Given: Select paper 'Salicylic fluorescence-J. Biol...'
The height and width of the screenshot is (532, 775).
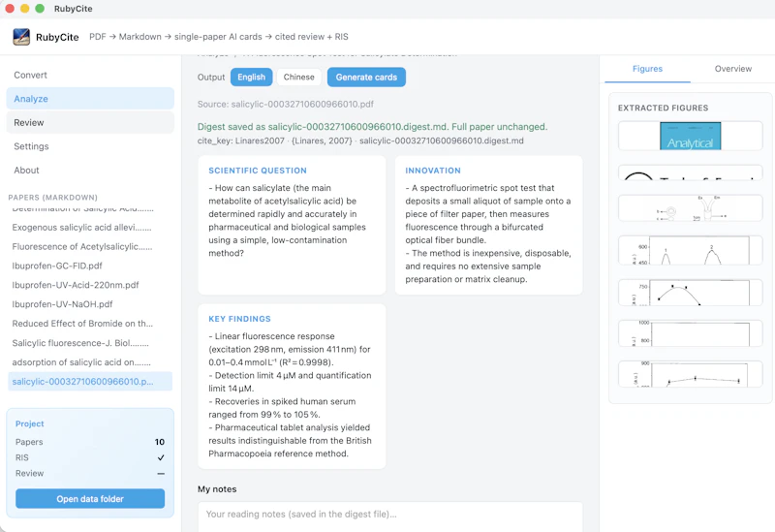Looking at the screenshot, I should click(x=90, y=343).
